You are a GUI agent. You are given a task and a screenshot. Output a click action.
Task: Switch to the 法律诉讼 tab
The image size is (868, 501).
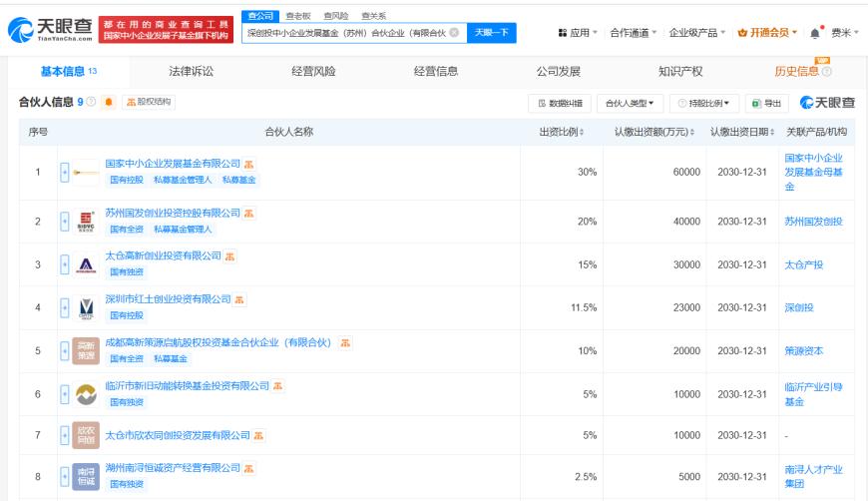click(191, 72)
